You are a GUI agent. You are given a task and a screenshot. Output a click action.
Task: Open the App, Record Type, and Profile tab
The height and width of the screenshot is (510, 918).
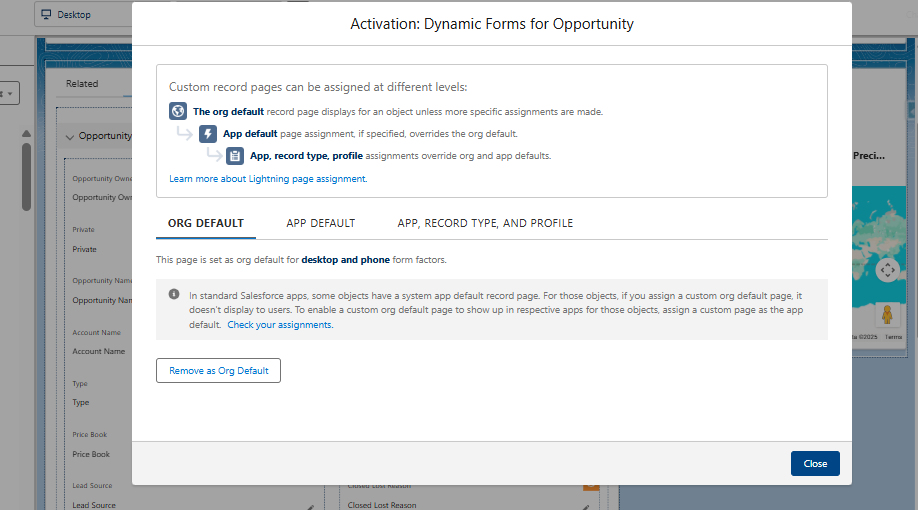point(485,223)
